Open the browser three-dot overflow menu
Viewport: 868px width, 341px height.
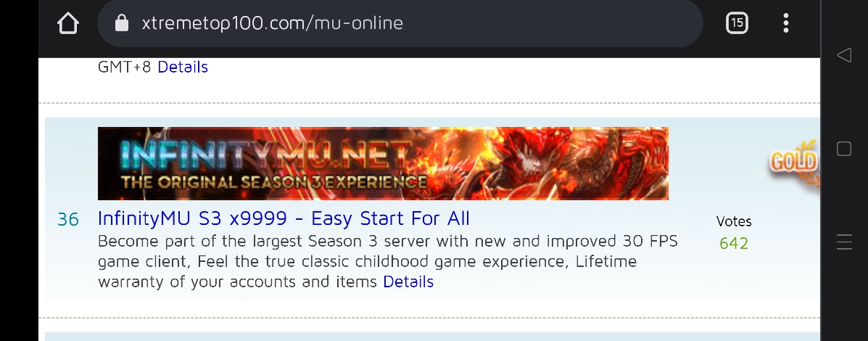pyautogui.click(x=785, y=22)
